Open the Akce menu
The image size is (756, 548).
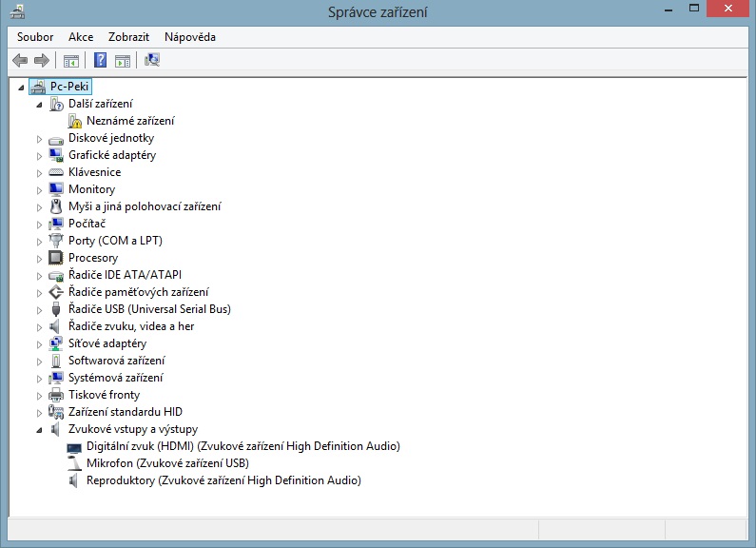(x=81, y=37)
